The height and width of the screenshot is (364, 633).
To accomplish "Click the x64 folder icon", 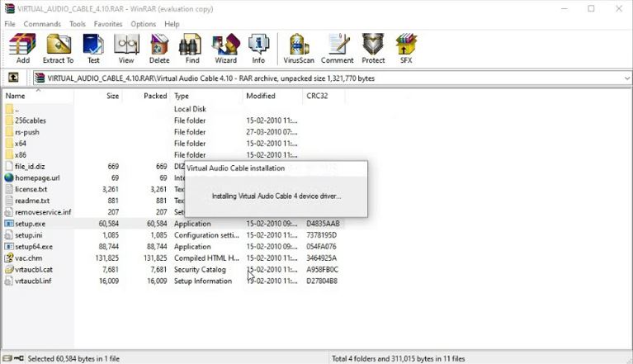I will [9, 144].
